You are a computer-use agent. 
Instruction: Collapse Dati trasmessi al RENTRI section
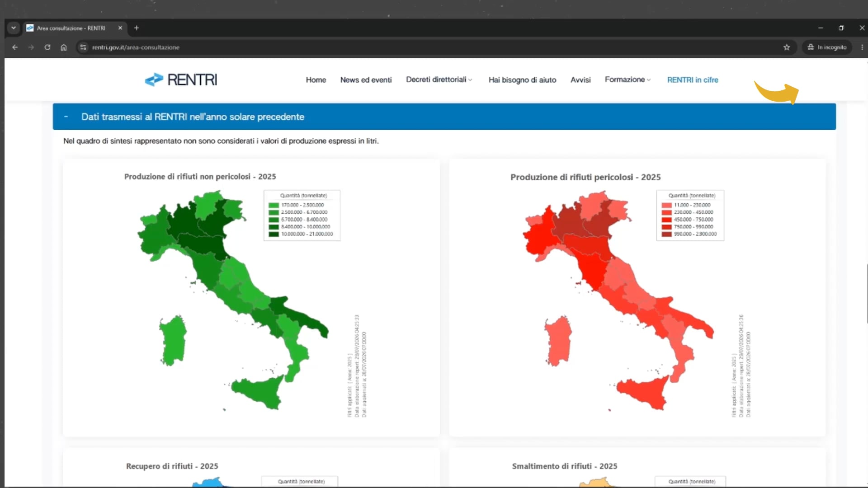pyautogui.click(x=444, y=117)
